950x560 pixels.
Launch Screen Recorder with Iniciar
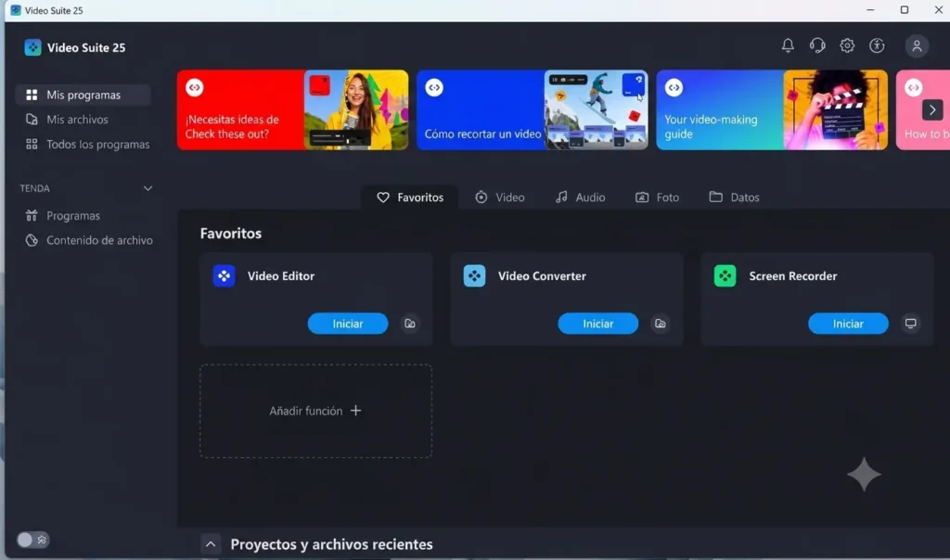[848, 324]
